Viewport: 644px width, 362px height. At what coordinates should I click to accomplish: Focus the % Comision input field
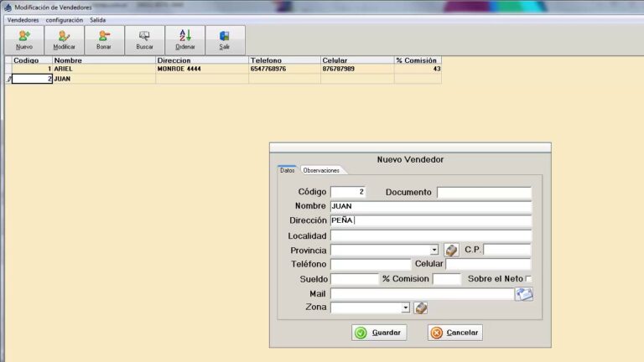(447, 279)
